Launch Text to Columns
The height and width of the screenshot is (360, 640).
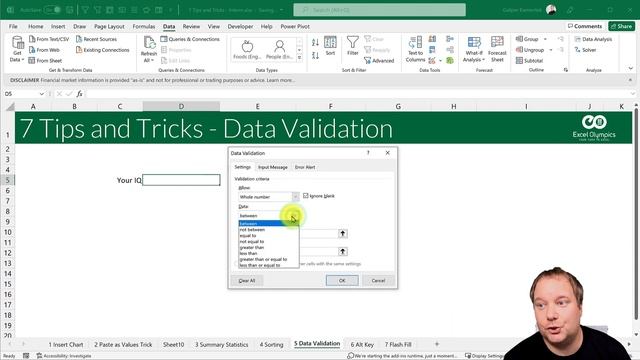(x=416, y=49)
